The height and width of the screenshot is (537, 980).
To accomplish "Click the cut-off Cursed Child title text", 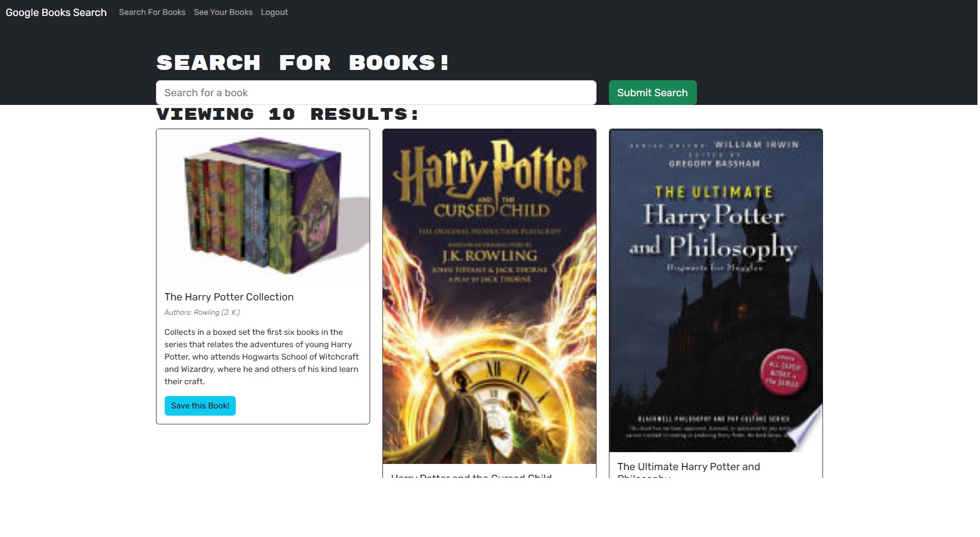I will pos(471,475).
